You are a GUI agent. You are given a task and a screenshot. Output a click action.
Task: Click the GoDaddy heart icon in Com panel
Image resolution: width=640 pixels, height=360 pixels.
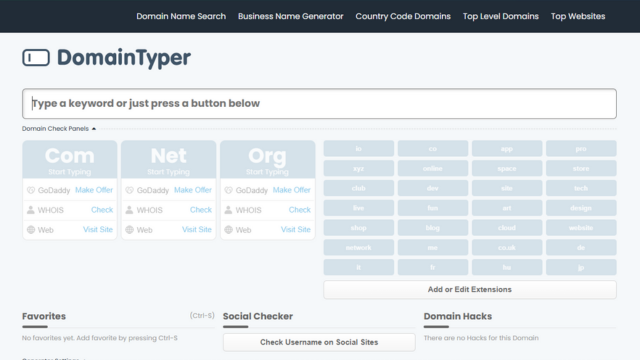(31, 190)
